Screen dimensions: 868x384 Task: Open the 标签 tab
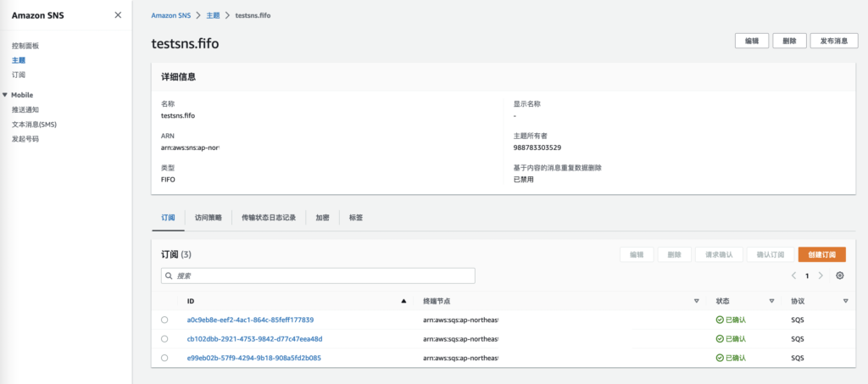356,218
